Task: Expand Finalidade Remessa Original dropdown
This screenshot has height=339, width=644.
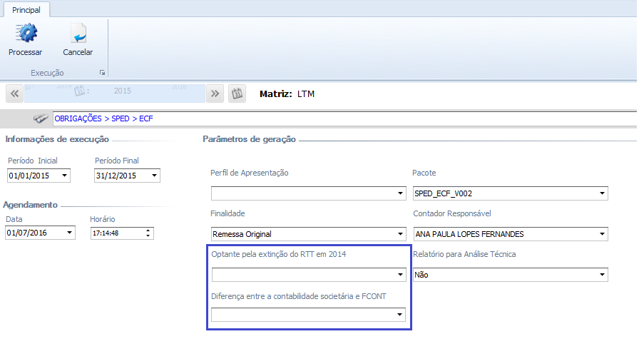Action: (x=400, y=234)
